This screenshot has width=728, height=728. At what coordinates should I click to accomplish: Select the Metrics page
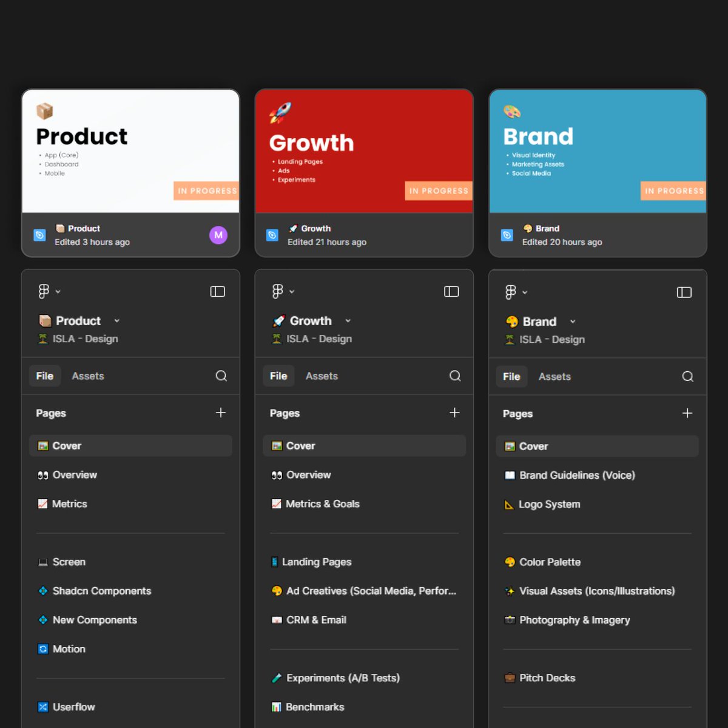(x=130, y=504)
